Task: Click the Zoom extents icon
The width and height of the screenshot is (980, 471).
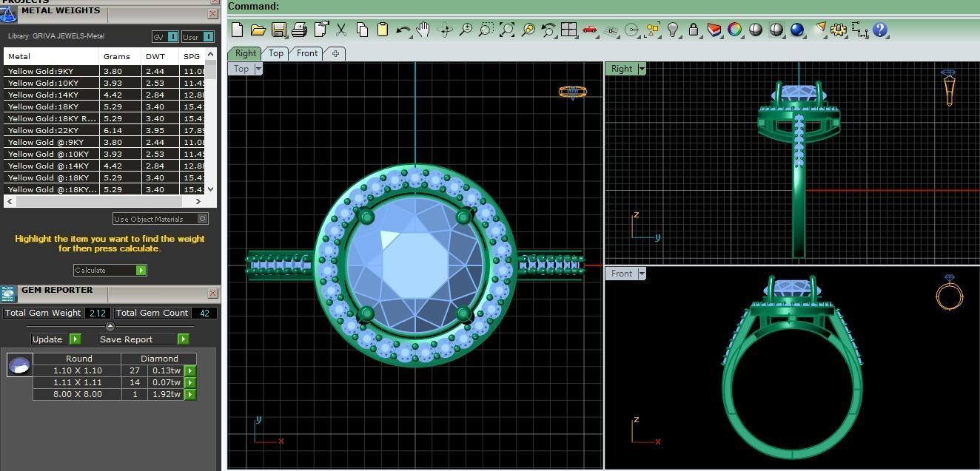Action: coord(507,30)
